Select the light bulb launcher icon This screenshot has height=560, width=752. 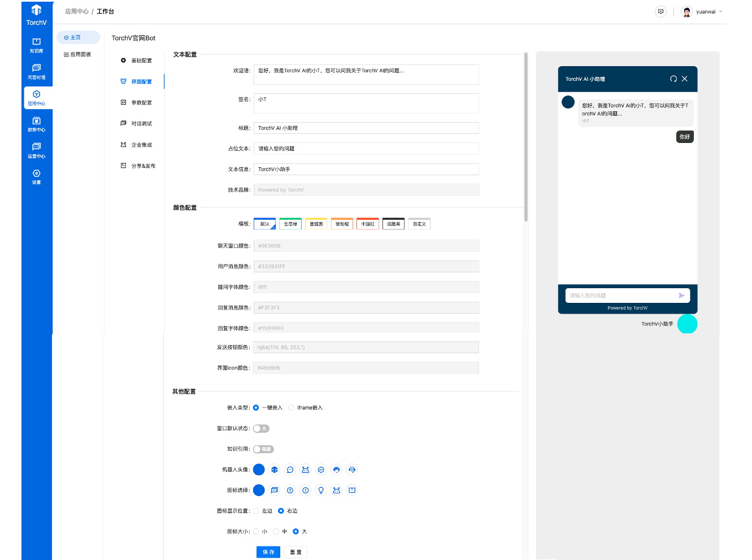pos(321,490)
